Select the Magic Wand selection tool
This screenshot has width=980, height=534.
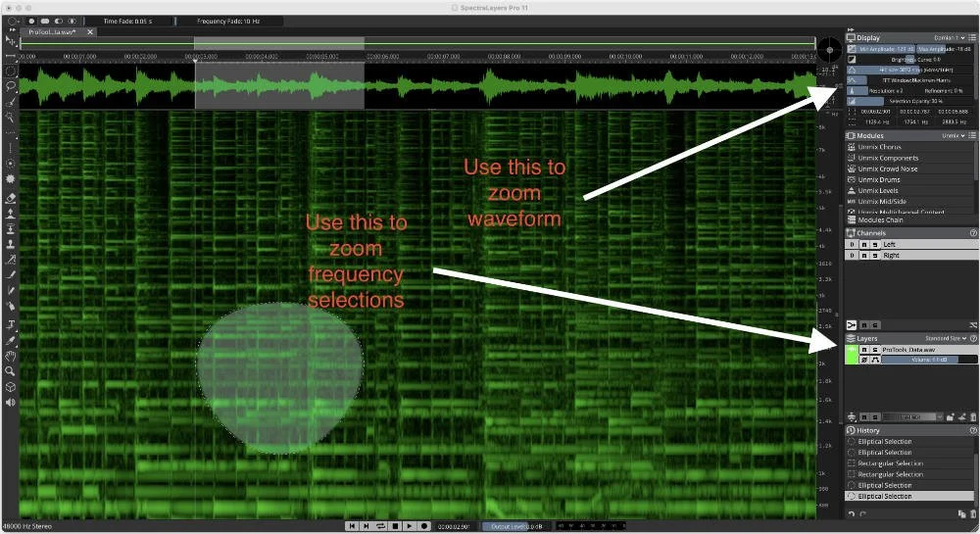click(11, 117)
